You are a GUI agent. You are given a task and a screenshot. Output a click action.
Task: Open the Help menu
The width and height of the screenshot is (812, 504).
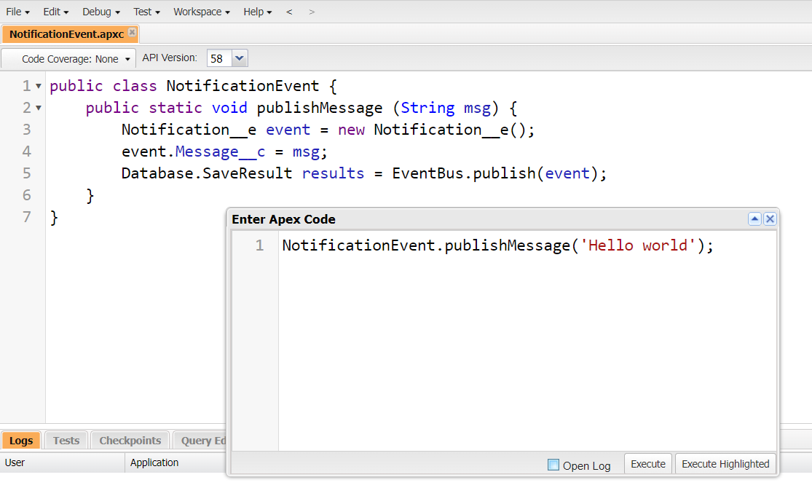coord(257,12)
